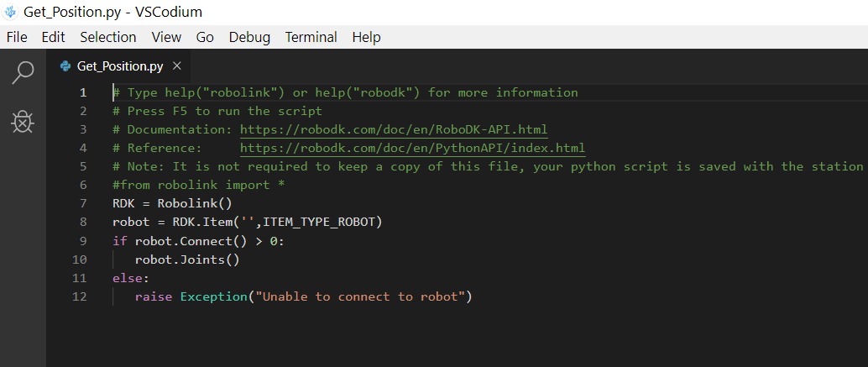Open the Selection menu
Viewport: 868px width, 367px height.
coord(107,37)
